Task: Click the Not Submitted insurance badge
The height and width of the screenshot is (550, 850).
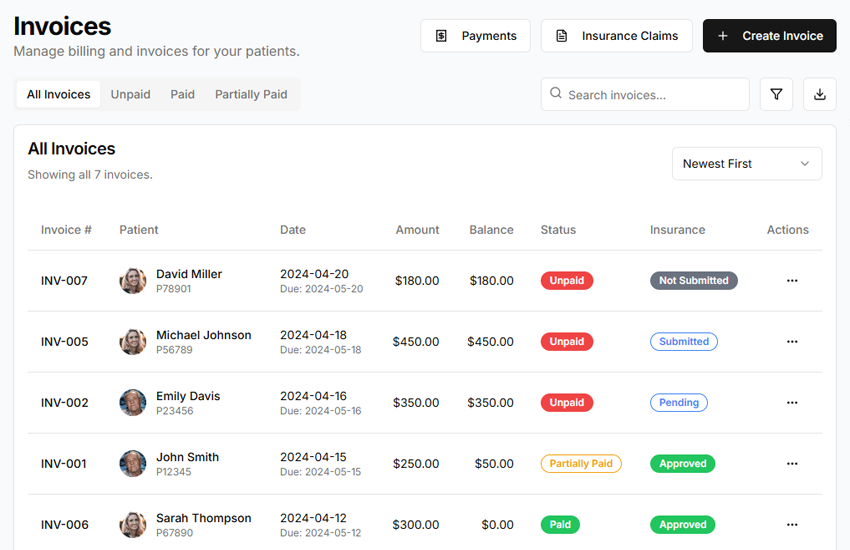Action: pos(693,281)
